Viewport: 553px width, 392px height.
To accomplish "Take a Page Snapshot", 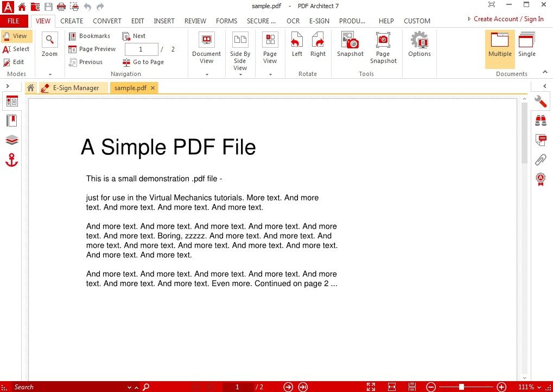I will (x=383, y=48).
